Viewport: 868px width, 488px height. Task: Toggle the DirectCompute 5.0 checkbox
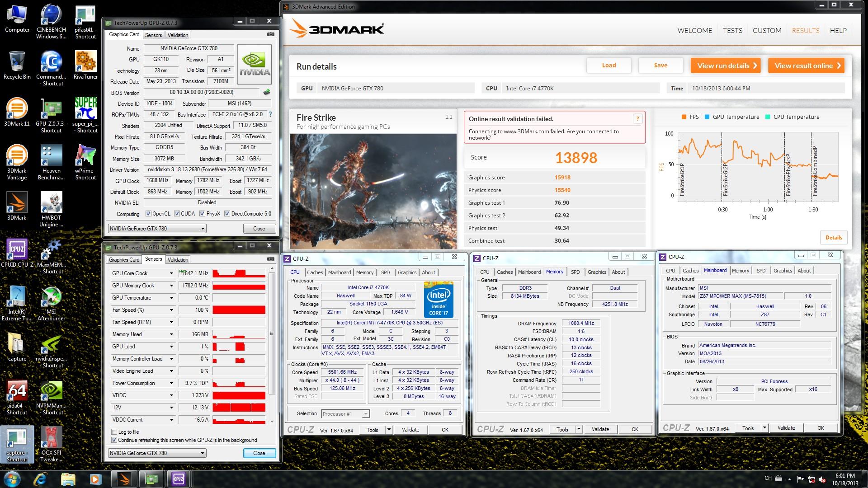227,214
